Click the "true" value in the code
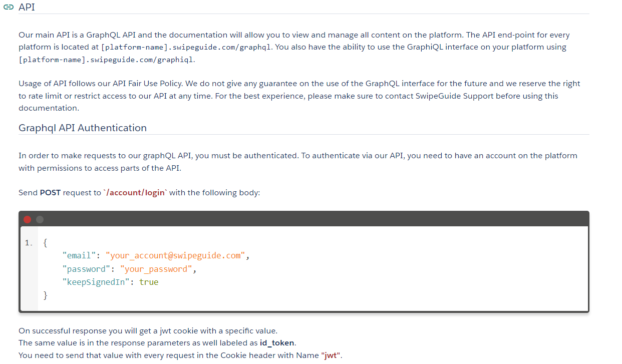Viewport: 622px width, 364px height. 149,282
